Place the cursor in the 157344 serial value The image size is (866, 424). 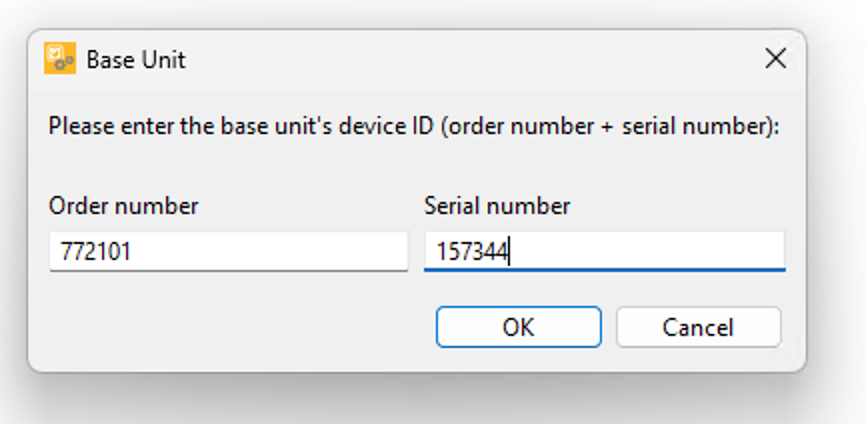pyautogui.click(x=472, y=252)
